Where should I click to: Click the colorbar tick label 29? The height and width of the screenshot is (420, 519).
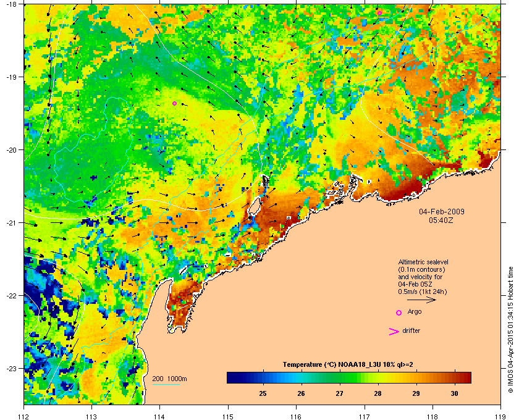click(416, 393)
